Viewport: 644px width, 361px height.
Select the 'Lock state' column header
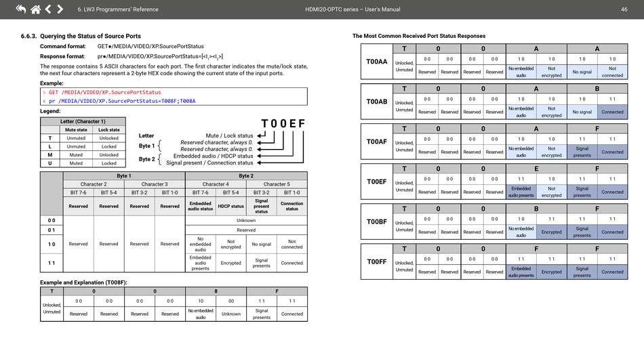tap(109, 129)
